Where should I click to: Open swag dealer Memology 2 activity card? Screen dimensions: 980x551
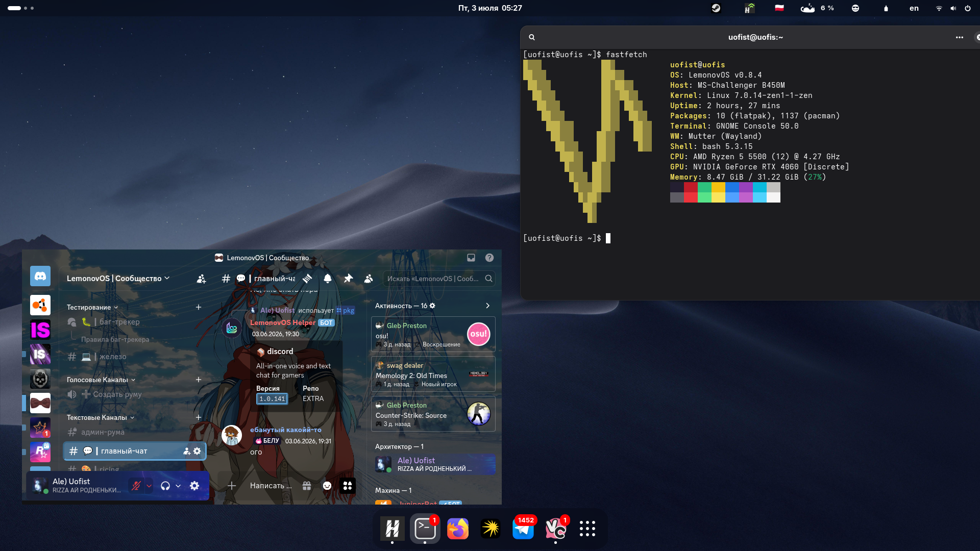click(433, 374)
